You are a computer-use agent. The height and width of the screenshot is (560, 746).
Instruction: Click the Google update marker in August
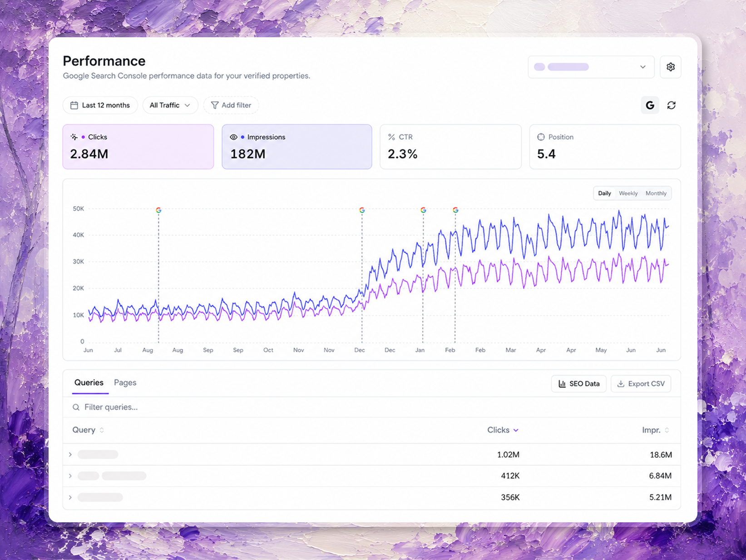tap(158, 210)
